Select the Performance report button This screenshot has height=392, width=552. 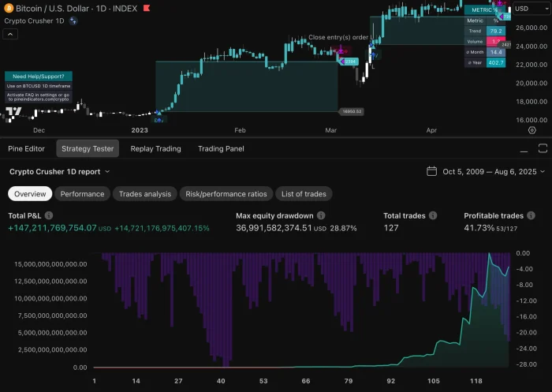82,193
